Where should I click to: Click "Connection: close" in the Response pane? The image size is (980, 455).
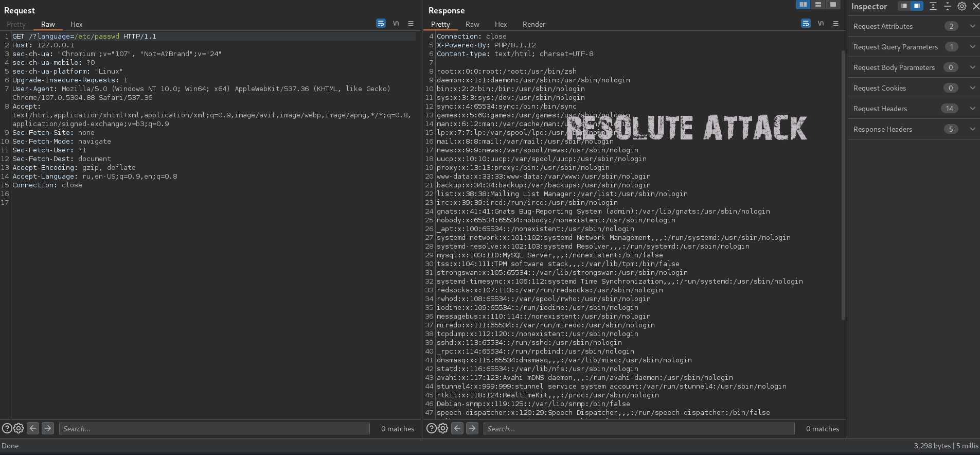[472, 37]
